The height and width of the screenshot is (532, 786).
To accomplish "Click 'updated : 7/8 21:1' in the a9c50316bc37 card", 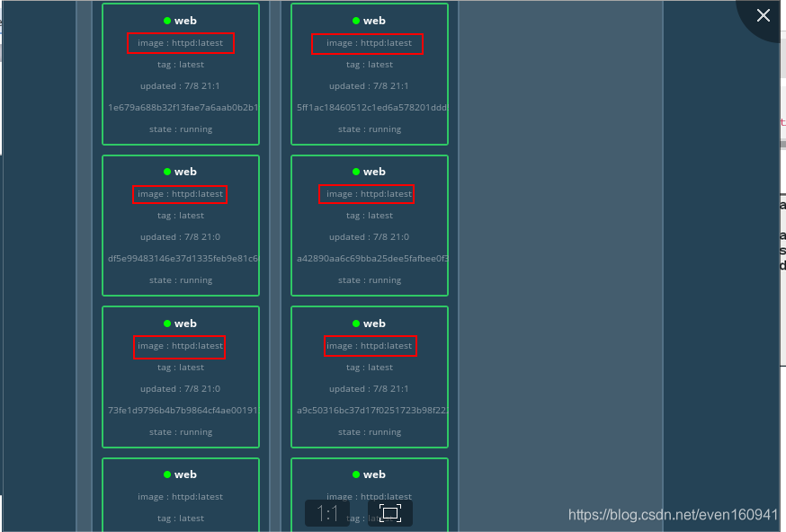I will (x=369, y=389).
